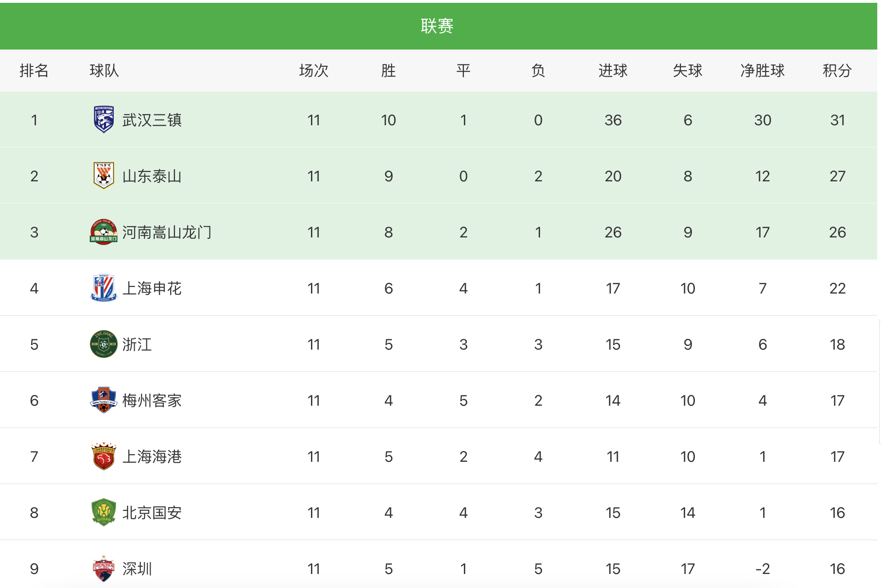Click the 胜 wins column header
The width and height of the screenshot is (881, 588).
pos(388,71)
